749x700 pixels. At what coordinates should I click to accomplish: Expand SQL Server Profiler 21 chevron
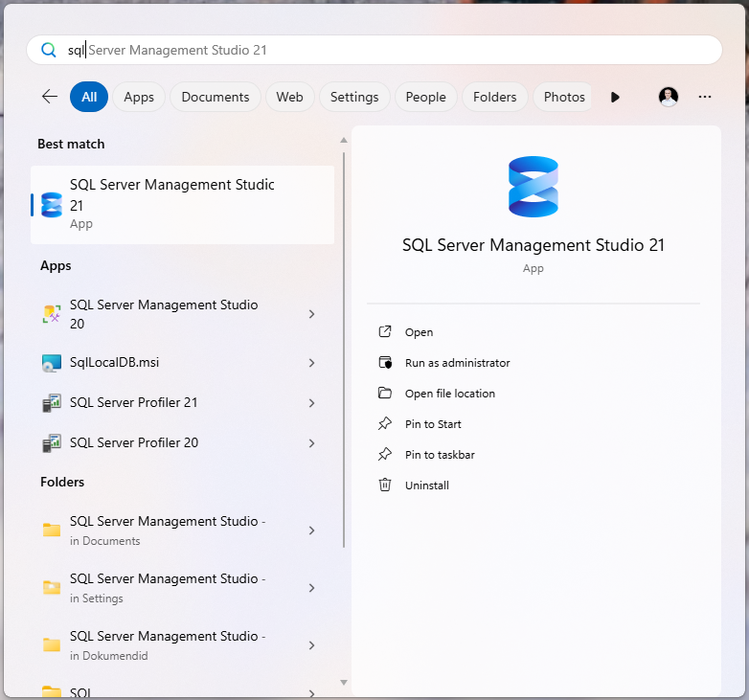[x=312, y=403]
